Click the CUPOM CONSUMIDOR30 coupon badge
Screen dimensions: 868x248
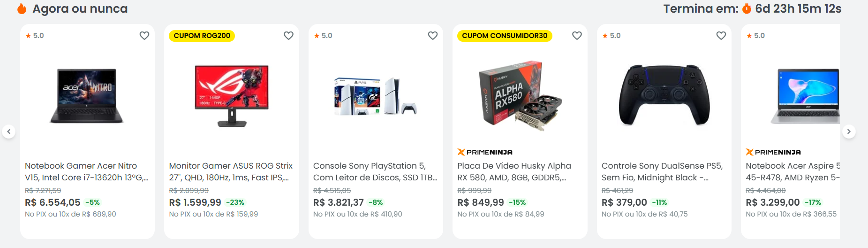505,36
